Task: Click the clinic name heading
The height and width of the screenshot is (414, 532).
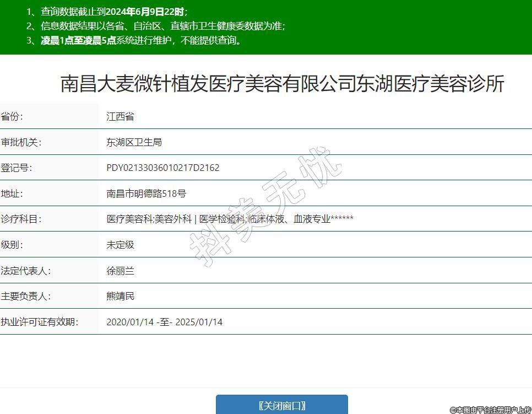Action: (x=282, y=84)
